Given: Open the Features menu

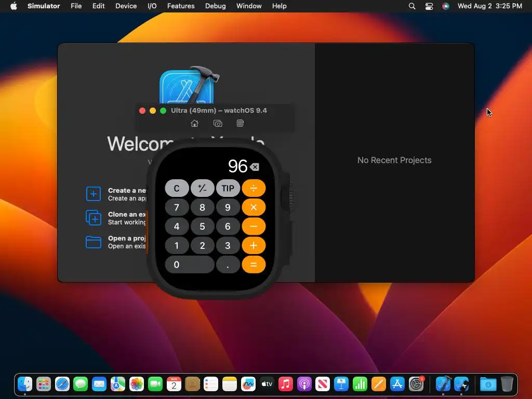Looking at the screenshot, I should tap(181, 6).
